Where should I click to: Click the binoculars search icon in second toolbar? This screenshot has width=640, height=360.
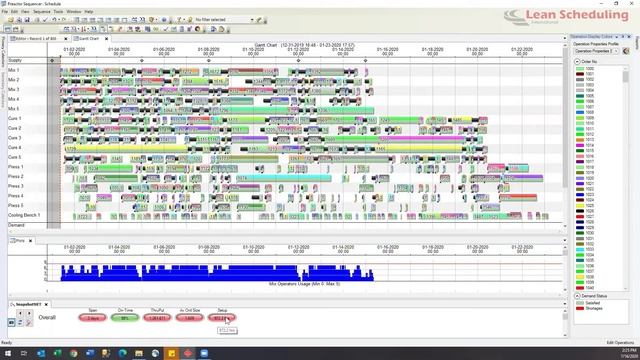pos(66,29)
